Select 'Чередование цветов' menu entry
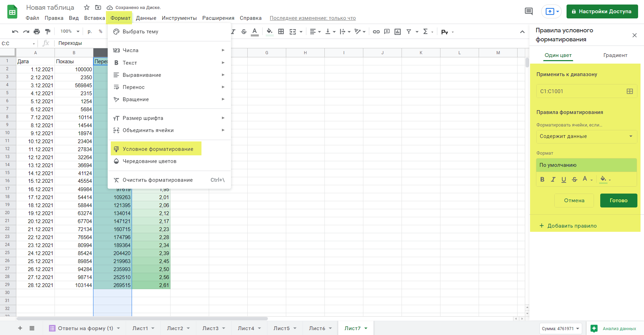 (169, 161)
